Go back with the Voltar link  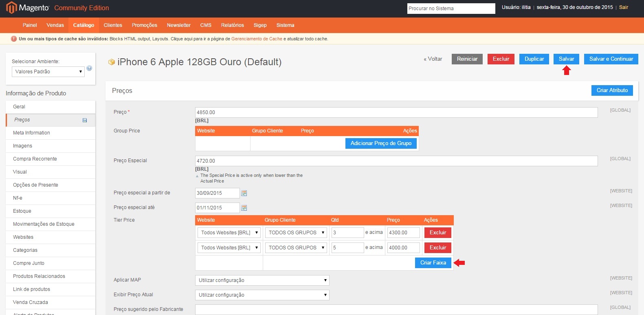click(x=433, y=59)
